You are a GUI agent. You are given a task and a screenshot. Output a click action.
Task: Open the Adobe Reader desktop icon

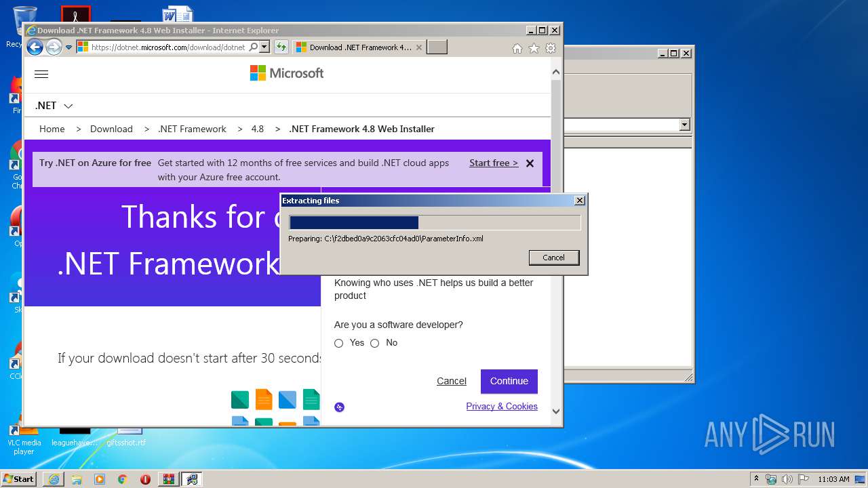(75, 15)
